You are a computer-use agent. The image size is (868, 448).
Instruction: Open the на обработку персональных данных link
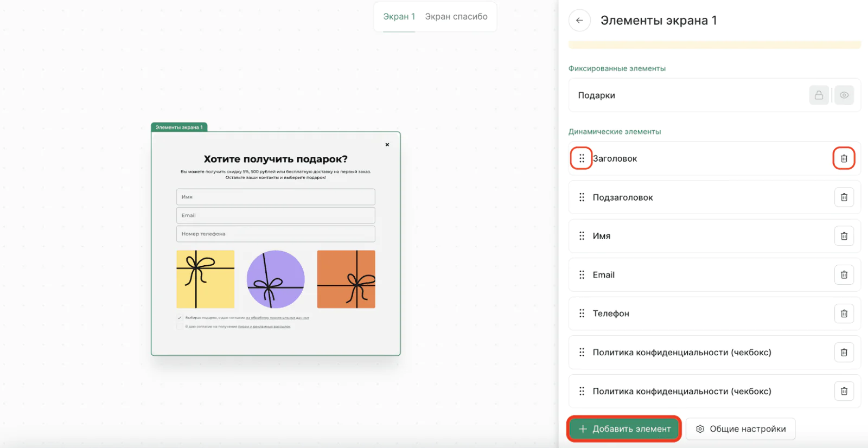pyautogui.click(x=277, y=318)
